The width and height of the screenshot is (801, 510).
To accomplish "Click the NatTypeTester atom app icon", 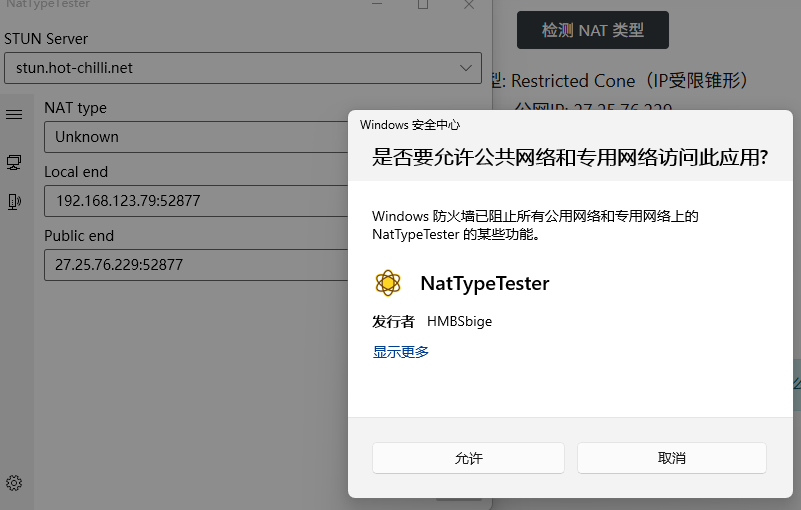I will click(x=388, y=283).
